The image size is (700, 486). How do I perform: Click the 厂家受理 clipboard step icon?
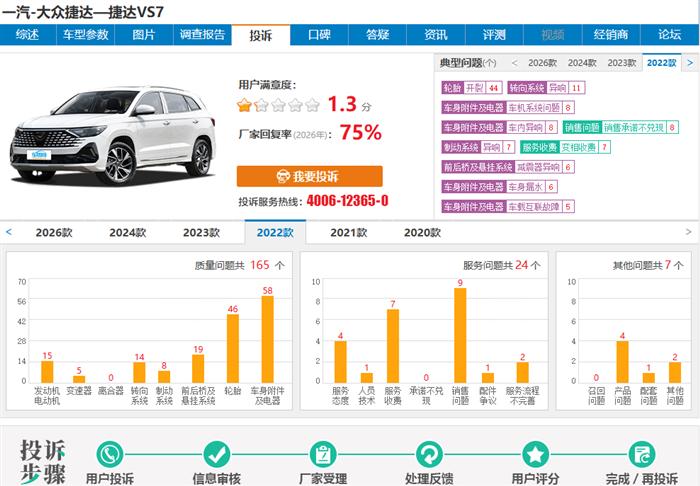pyautogui.click(x=323, y=454)
